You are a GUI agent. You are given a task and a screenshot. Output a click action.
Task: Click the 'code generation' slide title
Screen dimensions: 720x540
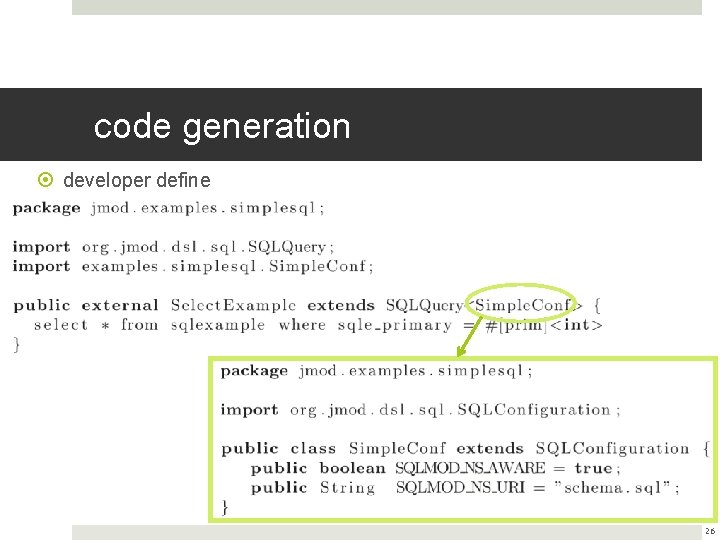(x=222, y=127)
